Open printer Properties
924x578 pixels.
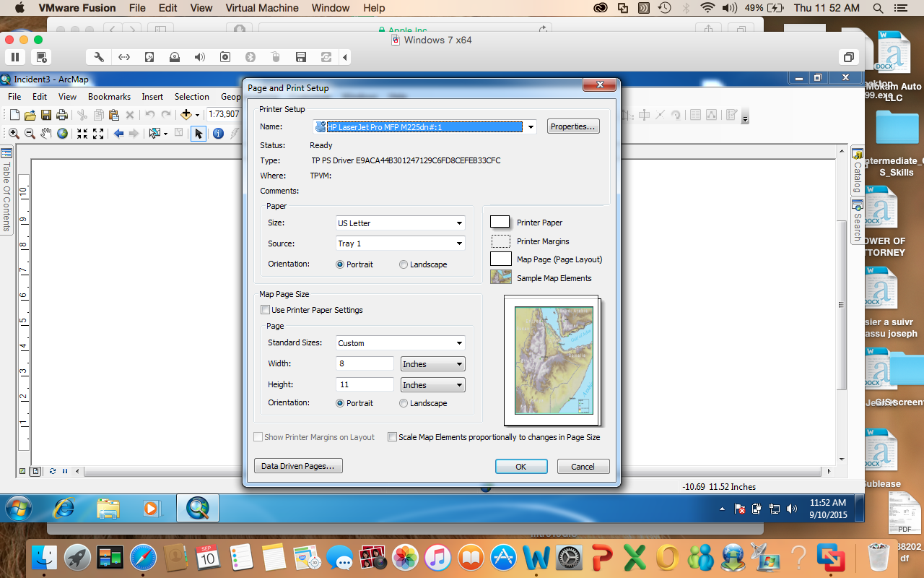click(572, 126)
